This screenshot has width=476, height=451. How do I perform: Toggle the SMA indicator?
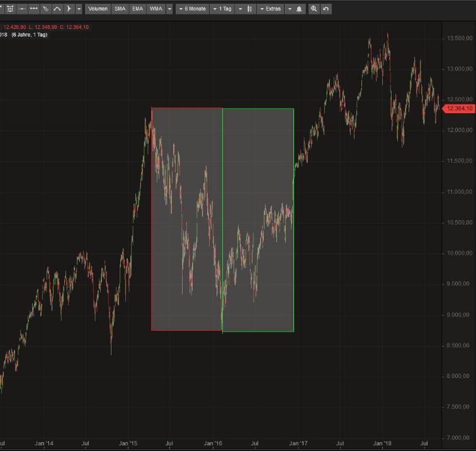pos(120,9)
